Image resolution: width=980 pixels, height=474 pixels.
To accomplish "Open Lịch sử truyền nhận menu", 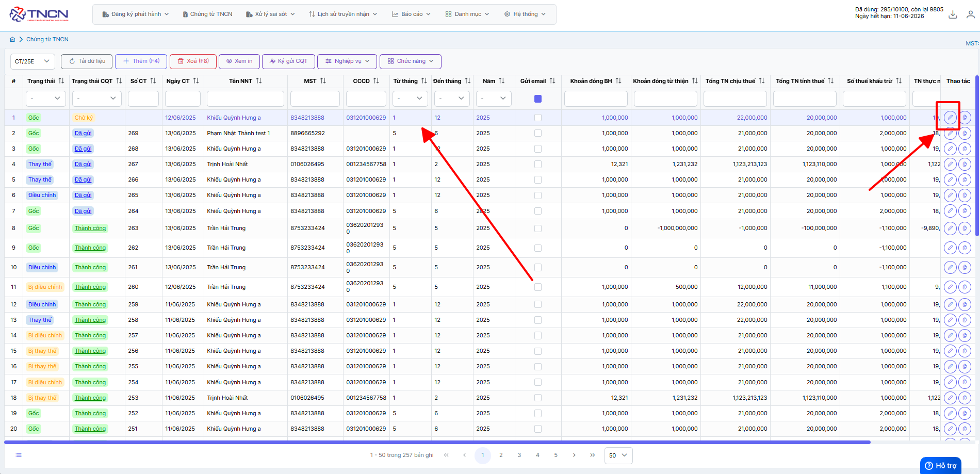I will [x=343, y=14].
